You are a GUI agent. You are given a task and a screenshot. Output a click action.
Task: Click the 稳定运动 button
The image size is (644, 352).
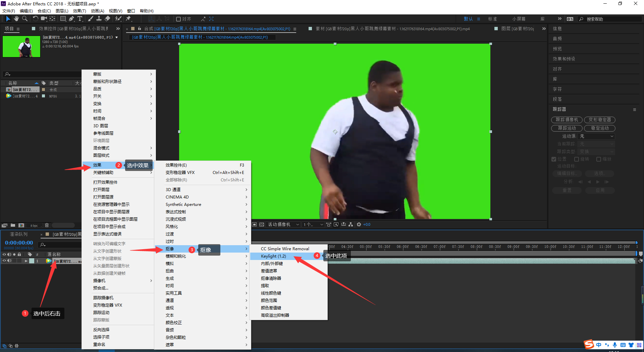click(x=599, y=128)
